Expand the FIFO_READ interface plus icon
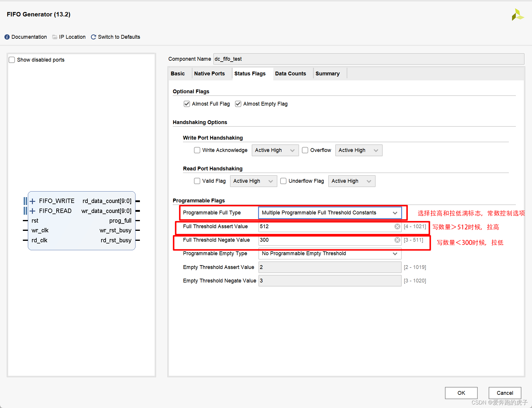The width and height of the screenshot is (532, 408). point(33,211)
